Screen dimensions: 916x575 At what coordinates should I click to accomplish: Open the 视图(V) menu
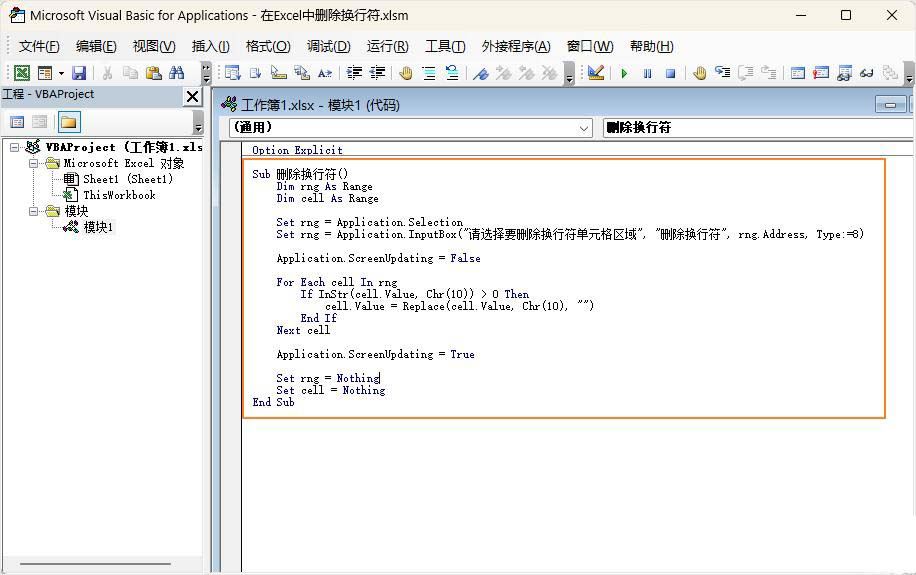click(154, 46)
